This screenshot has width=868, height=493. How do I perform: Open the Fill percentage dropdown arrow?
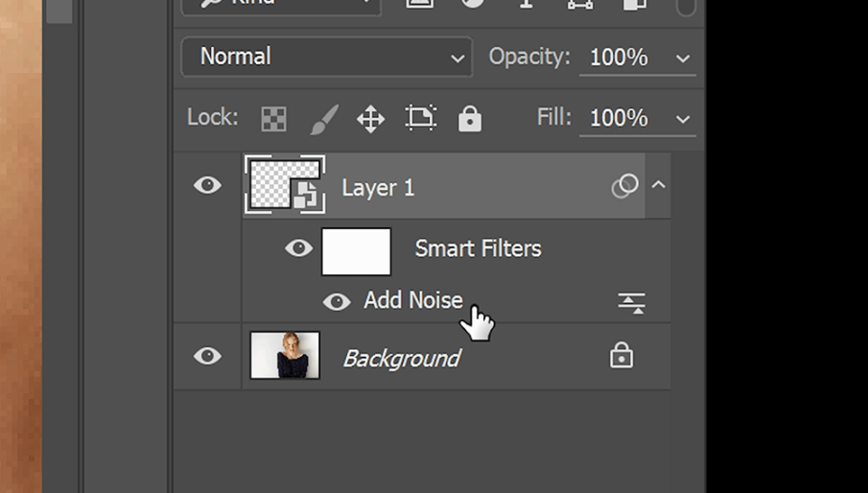683,119
